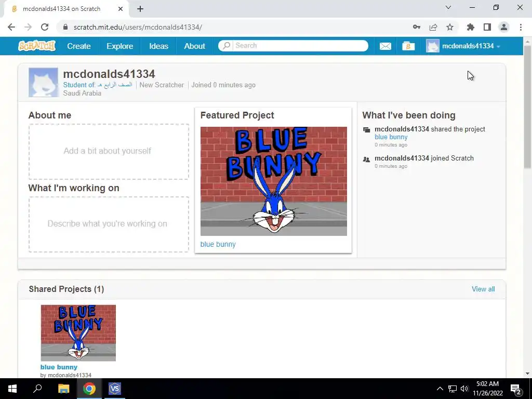Open the notification center icon

(x=516, y=389)
